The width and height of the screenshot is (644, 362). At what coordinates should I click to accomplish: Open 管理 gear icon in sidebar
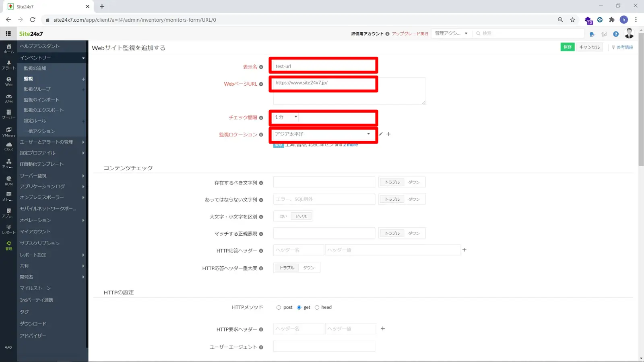tap(8, 245)
